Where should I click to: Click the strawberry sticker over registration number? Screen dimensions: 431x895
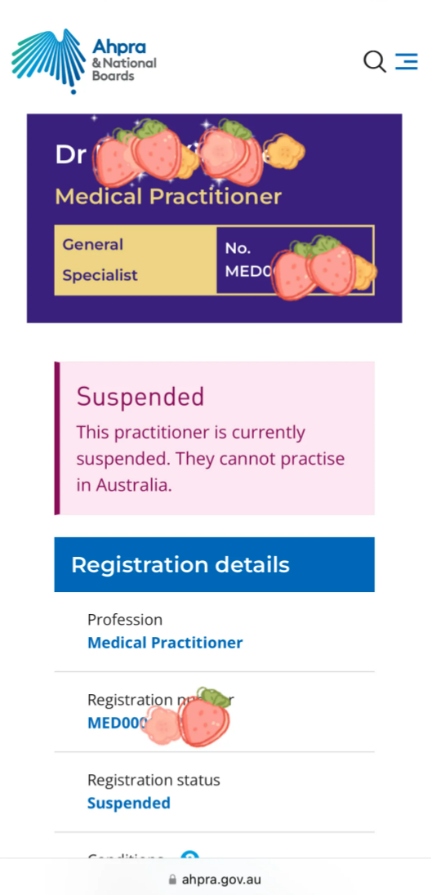(204, 717)
